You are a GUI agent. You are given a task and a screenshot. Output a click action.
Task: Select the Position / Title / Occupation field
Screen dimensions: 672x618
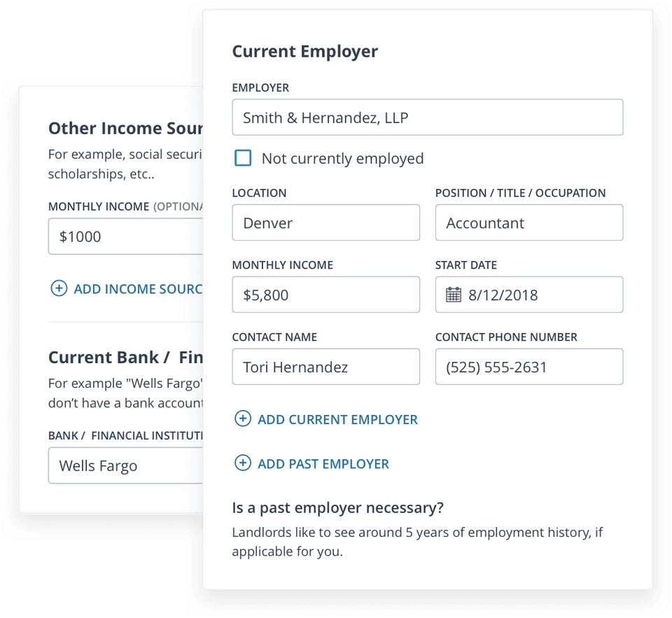(528, 223)
